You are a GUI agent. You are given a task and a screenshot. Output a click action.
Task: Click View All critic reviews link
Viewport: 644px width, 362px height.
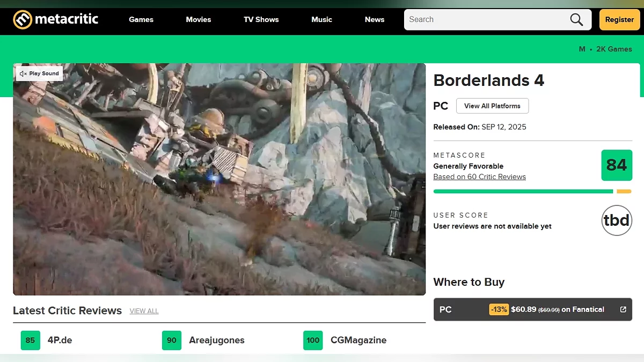click(x=144, y=311)
